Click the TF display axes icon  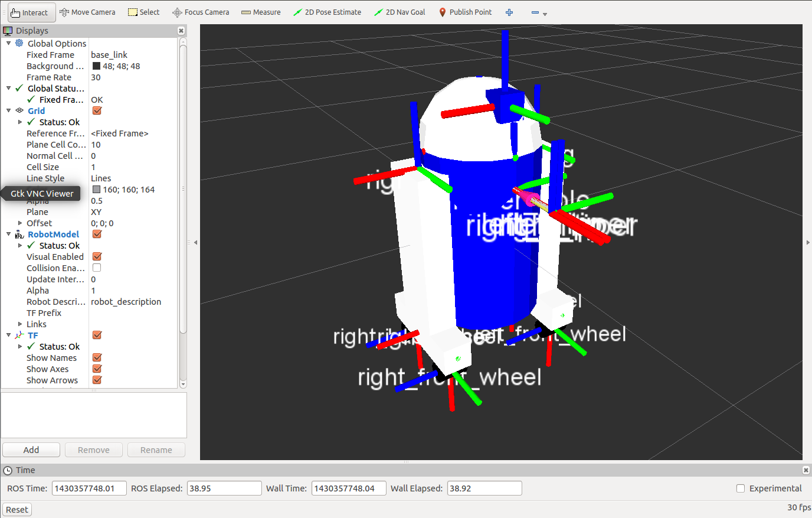pos(19,335)
